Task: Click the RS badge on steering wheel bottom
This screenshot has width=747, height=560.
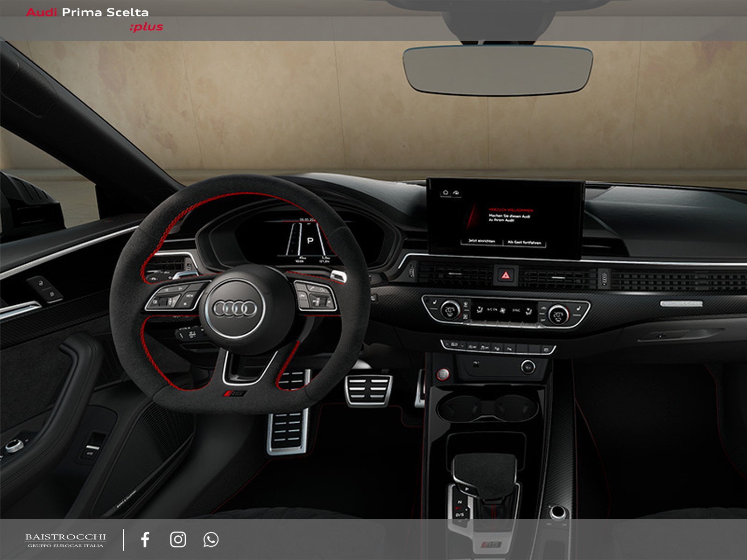Action: 235,394
